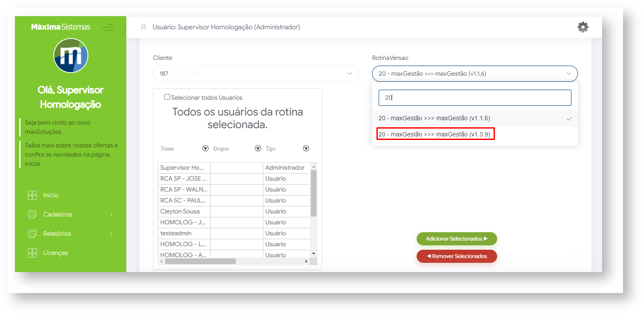644x314 pixels.
Task: Open the Cadastros menu item
Action: pos(58,214)
